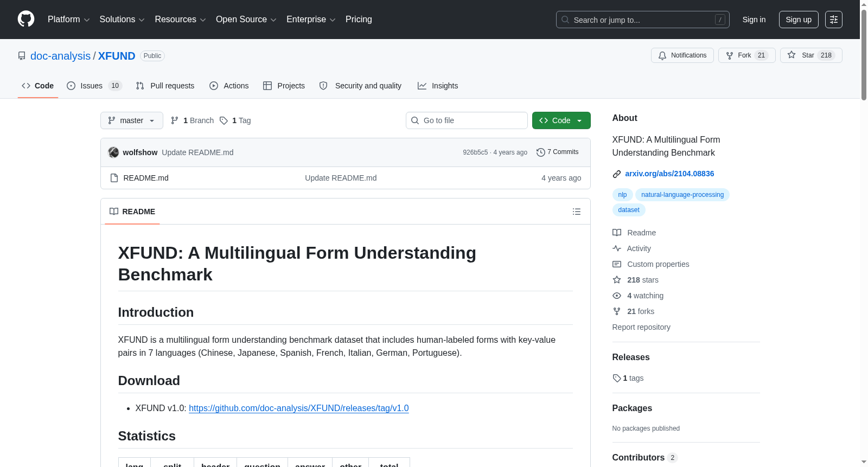
Task: Click the Sign up button
Action: [x=799, y=20]
